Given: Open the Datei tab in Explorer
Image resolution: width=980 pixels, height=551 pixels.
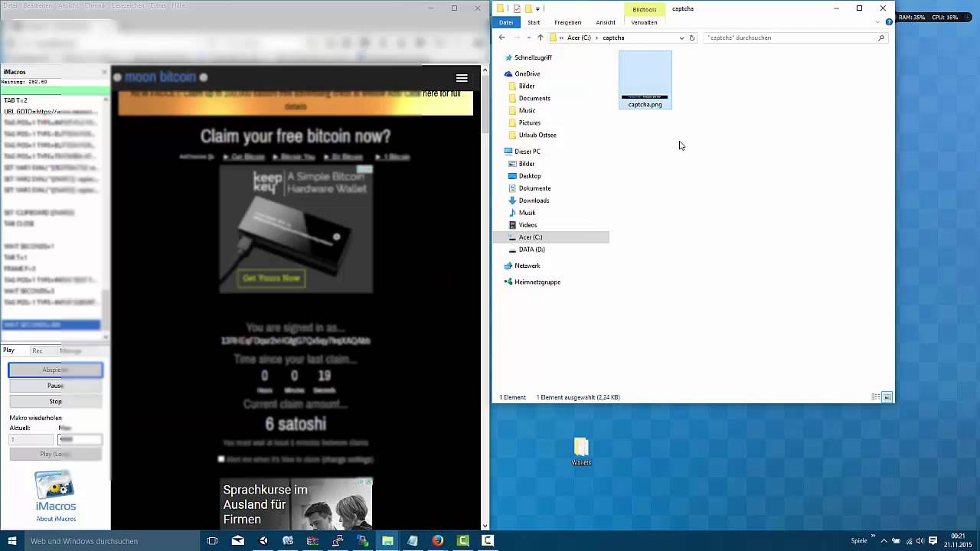Looking at the screenshot, I should point(506,22).
